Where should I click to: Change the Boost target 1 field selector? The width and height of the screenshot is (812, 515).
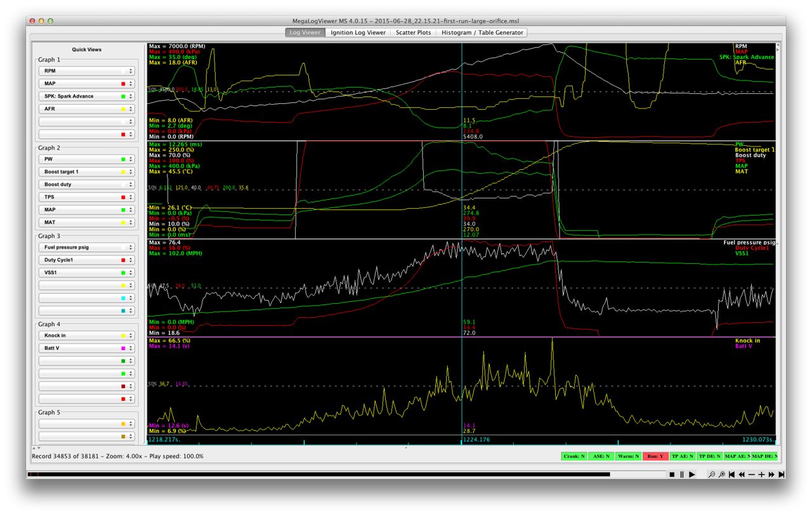86,172
